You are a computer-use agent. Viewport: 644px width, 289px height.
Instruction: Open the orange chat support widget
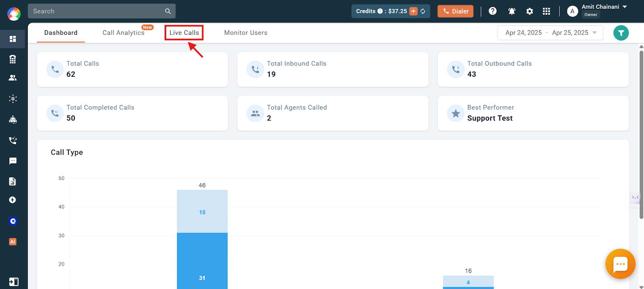[x=620, y=264]
